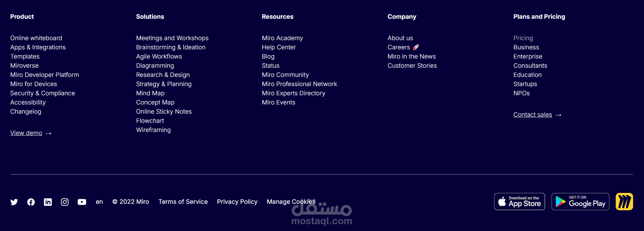Select the Business plan link
644x231 pixels.
pyautogui.click(x=526, y=47)
